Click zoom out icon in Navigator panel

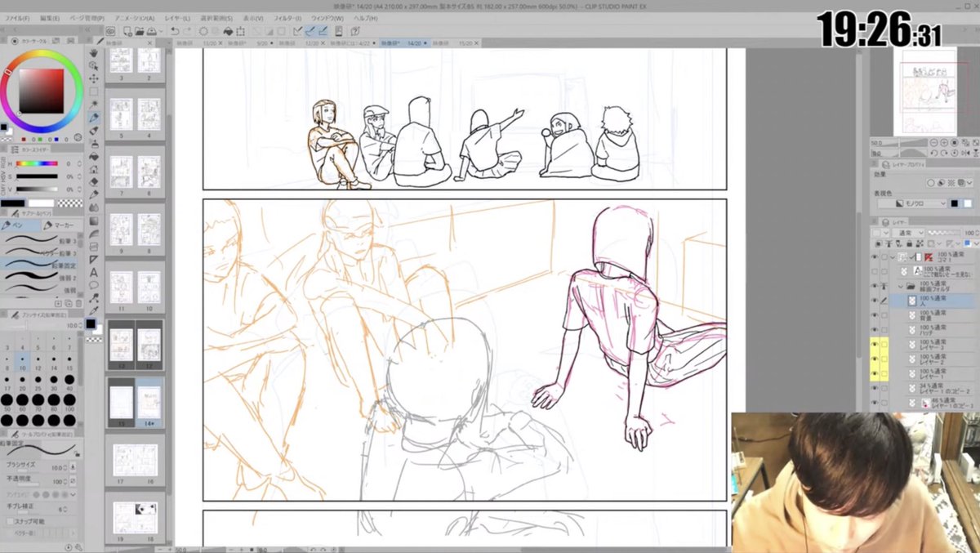click(935, 142)
